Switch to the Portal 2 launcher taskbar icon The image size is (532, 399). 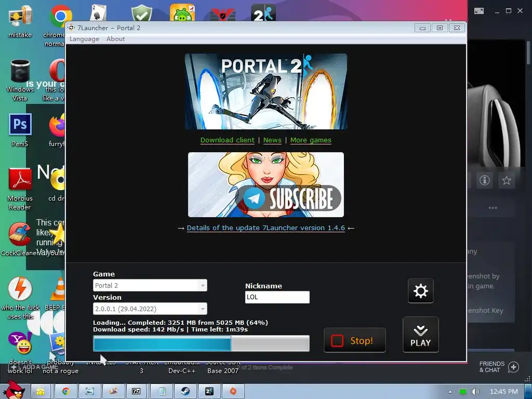(x=209, y=391)
